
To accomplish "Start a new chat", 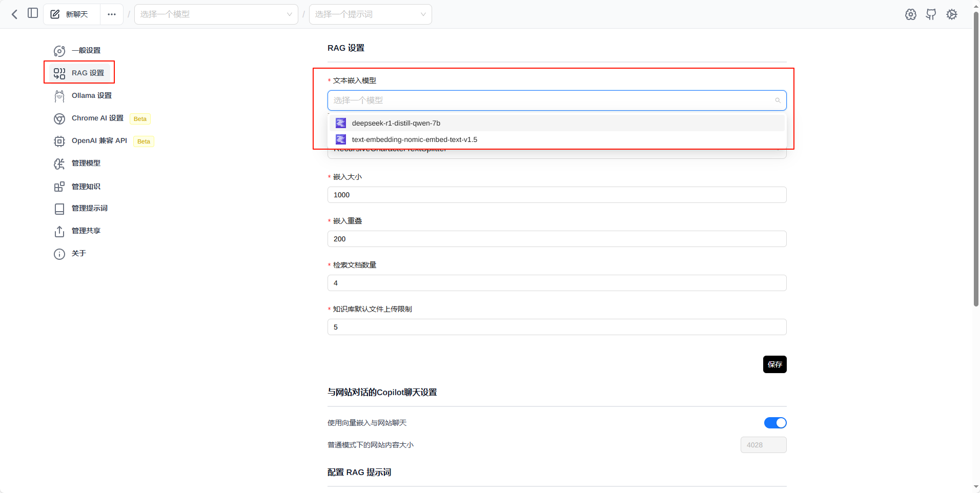I will point(71,14).
